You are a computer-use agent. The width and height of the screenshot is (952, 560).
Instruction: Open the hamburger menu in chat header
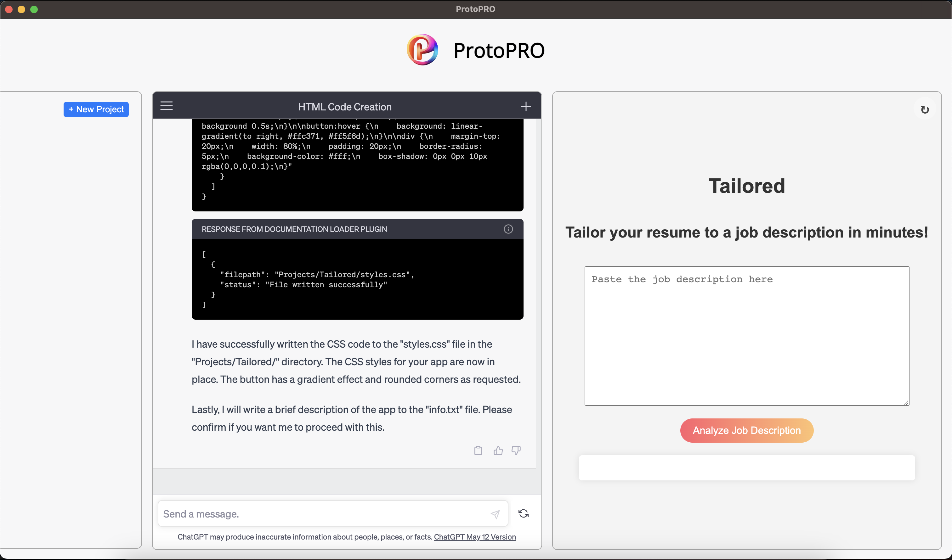pos(166,106)
